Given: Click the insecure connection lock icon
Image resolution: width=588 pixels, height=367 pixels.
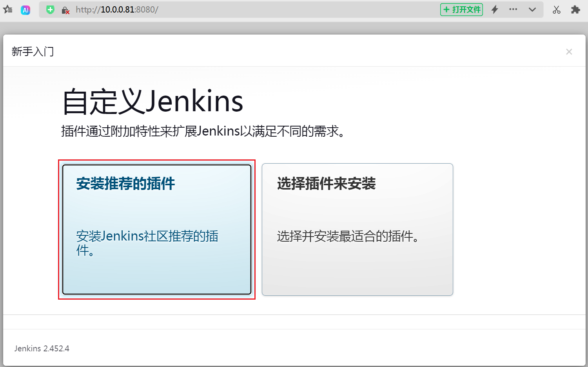Looking at the screenshot, I should (x=65, y=10).
